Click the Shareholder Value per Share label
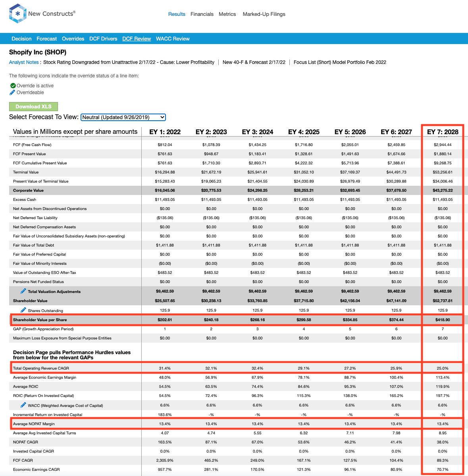This screenshot has height=476, width=468. click(x=40, y=320)
